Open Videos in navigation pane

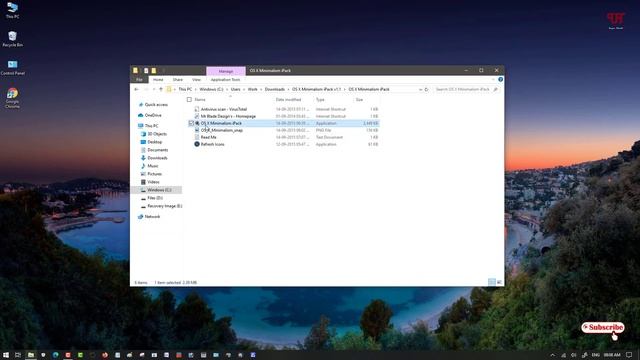(153, 182)
